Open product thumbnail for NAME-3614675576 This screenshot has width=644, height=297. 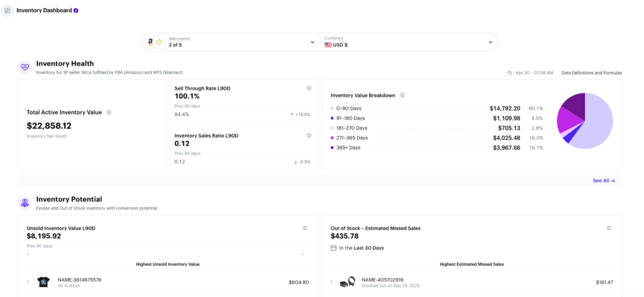pyautogui.click(x=44, y=283)
